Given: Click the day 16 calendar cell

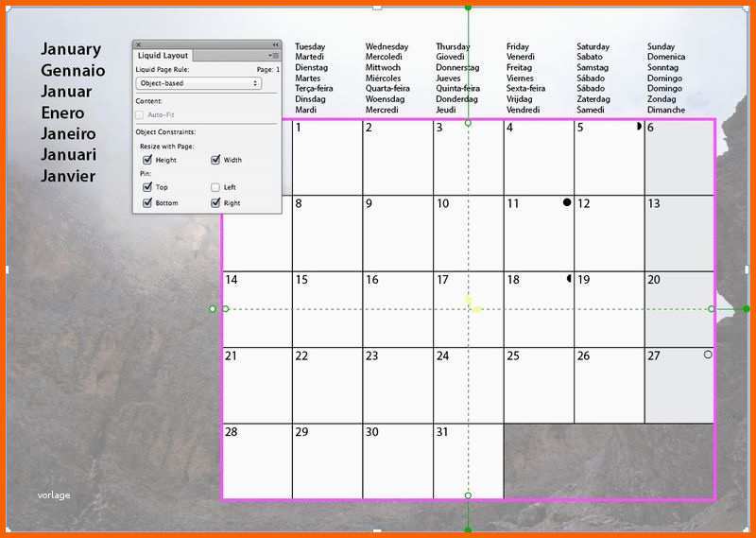Looking at the screenshot, I should (398, 309).
